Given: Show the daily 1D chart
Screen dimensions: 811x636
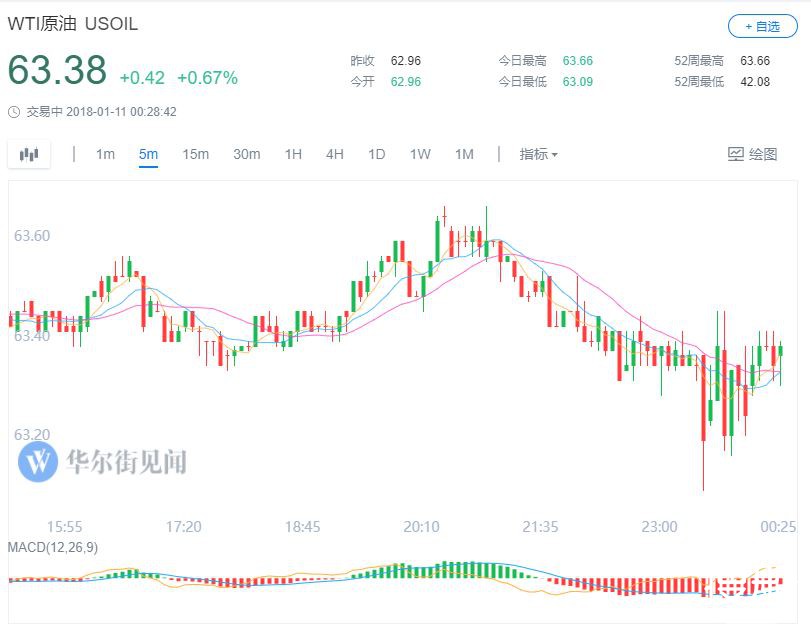Looking at the screenshot, I should 377,154.
